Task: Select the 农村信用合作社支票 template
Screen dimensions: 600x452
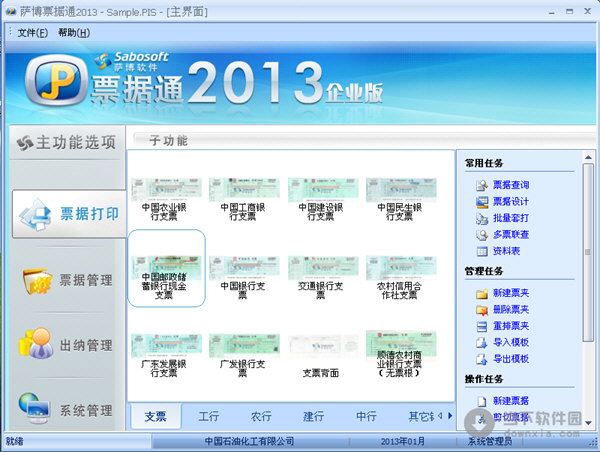Action: [400, 277]
